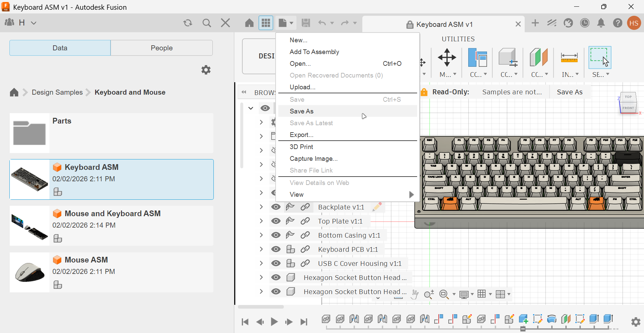The height and width of the screenshot is (333, 644).
Task: Open the Grid and Snaps icon
Action: [x=482, y=294]
